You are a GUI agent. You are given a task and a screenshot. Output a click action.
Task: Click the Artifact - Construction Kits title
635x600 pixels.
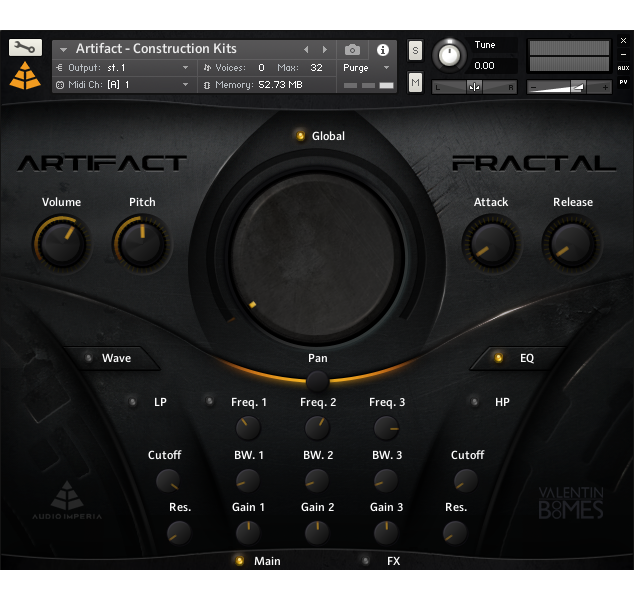click(156, 49)
